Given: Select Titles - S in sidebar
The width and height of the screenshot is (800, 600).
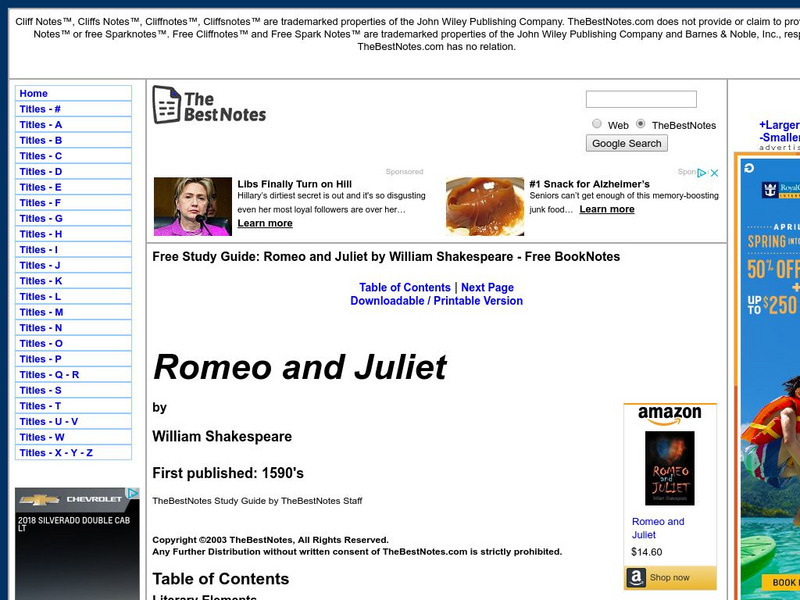Looking at the screenshot, I should click(73, 390).
